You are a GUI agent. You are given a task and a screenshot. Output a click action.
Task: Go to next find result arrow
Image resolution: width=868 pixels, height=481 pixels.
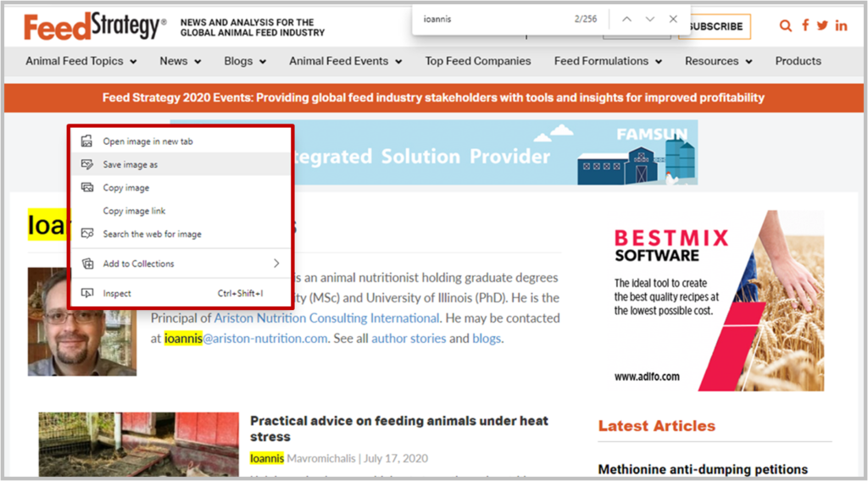pos(650,19)
